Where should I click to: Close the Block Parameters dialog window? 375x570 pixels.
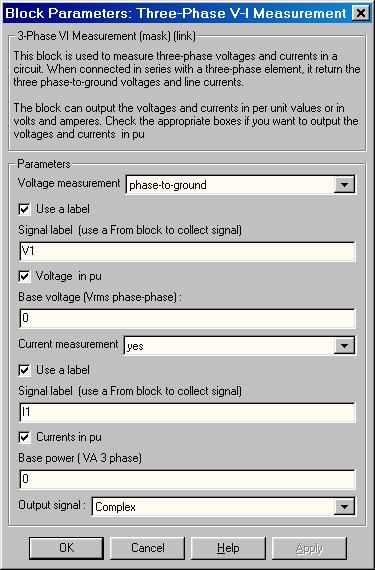click(x=360, y=13)
